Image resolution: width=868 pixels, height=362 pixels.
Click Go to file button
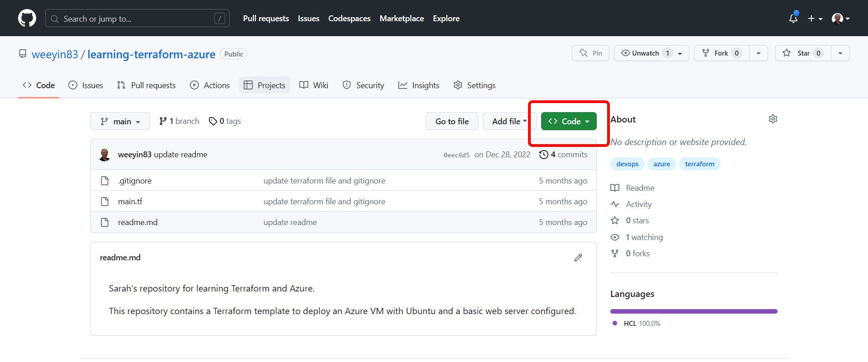[452, 121]
